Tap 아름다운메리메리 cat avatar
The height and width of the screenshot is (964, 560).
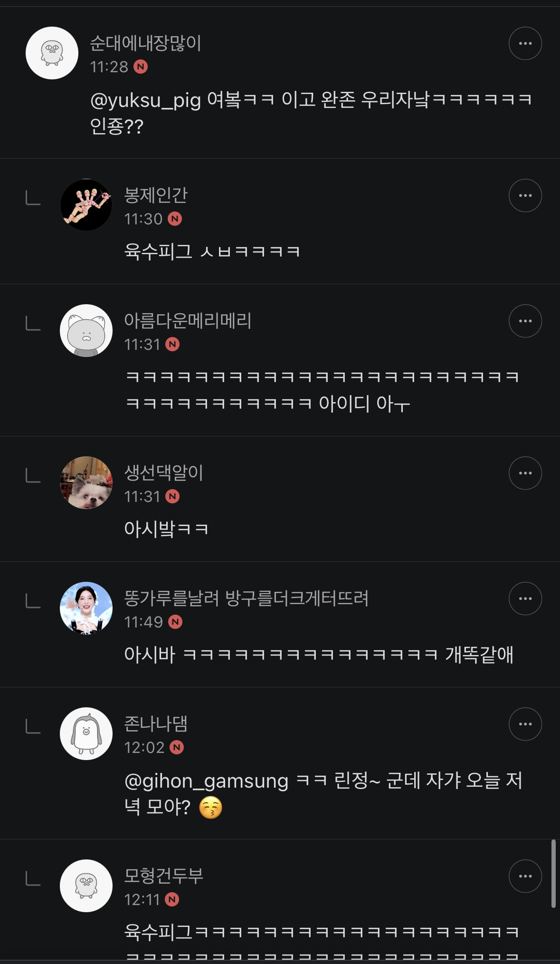(86, 330)
